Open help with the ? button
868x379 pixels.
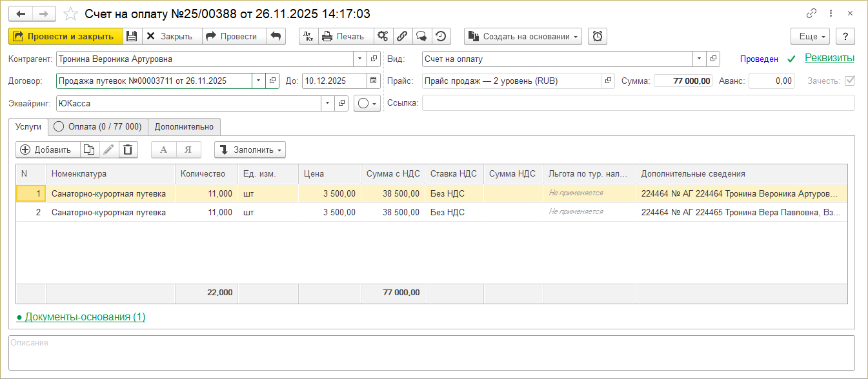(845, 36)
